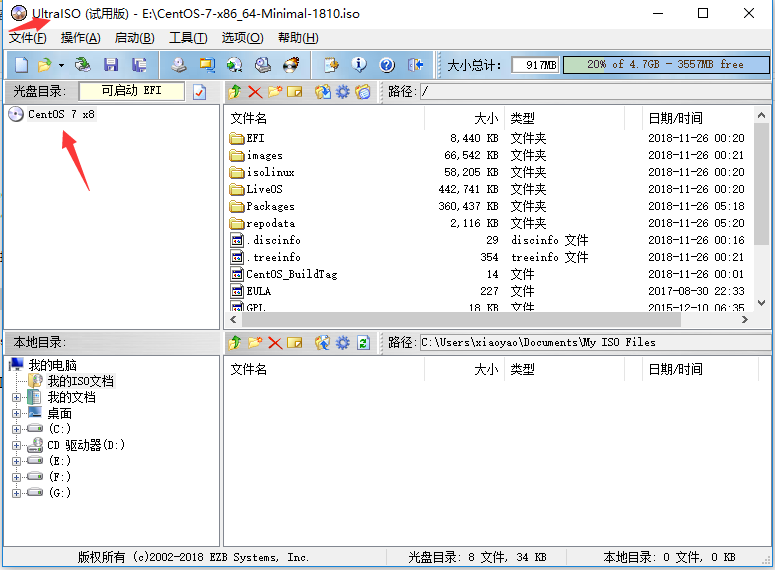Select CentOS 7 x8 disc tree root
This screenshot has width=775, height=570.
click(x=61, y=114)
